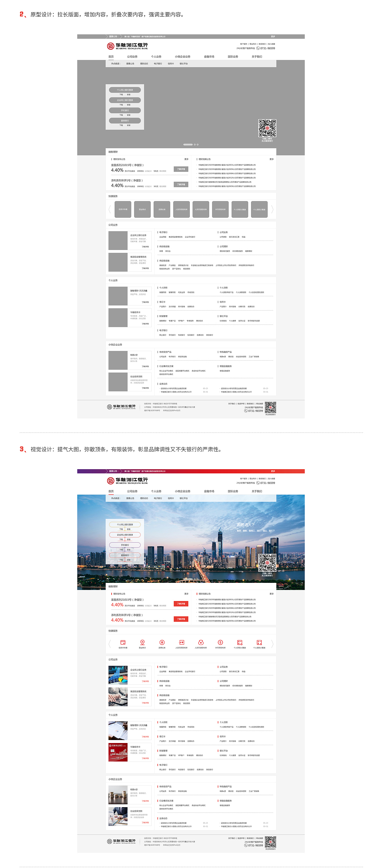This screenshot has height=868, width=382.
Task: Click 集团现金管理系统 tablet thumbnail in colored design
Action: click(x=118, y=697)
